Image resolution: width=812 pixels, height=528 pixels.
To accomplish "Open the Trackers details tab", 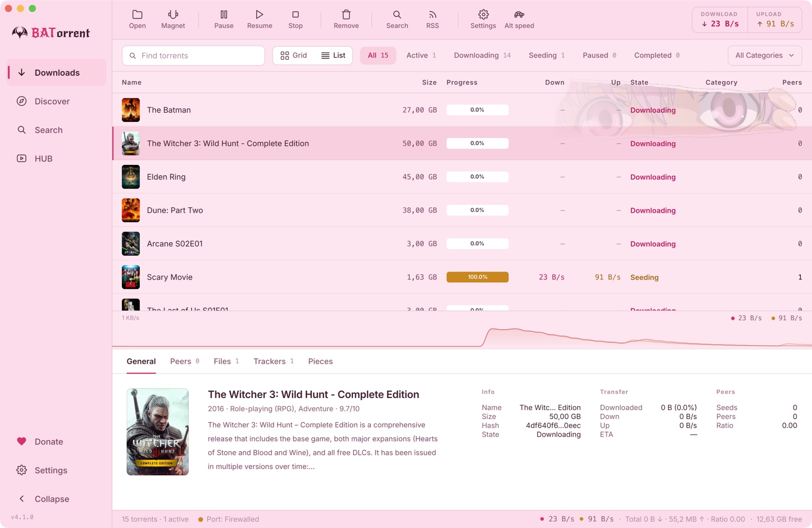I will (274, 361).
